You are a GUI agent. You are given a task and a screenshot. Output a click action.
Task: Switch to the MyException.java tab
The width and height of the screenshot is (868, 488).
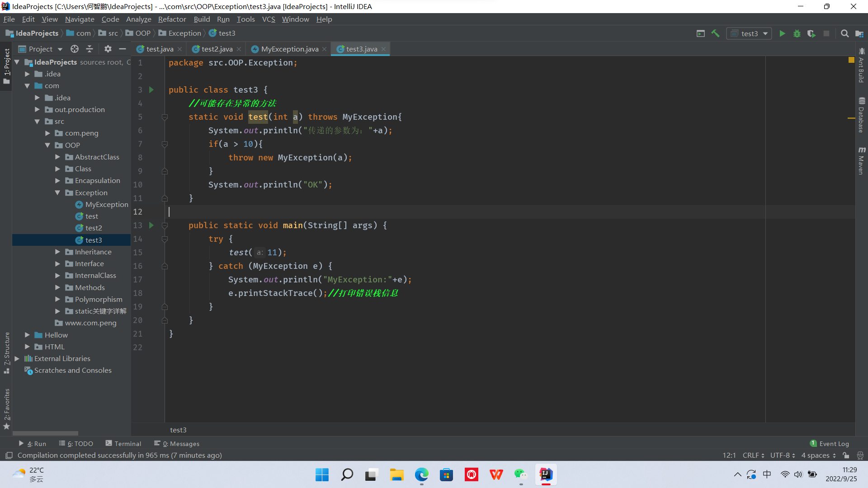point(289,49)
